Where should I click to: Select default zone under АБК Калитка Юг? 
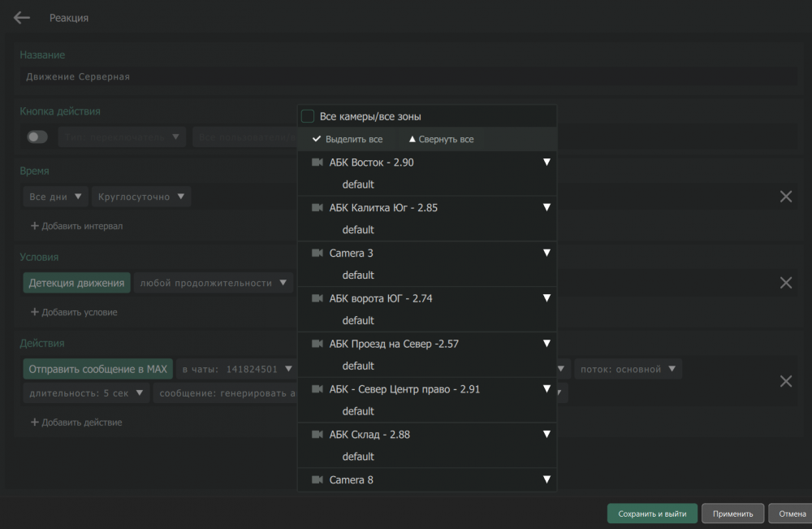tap(358, 229)
